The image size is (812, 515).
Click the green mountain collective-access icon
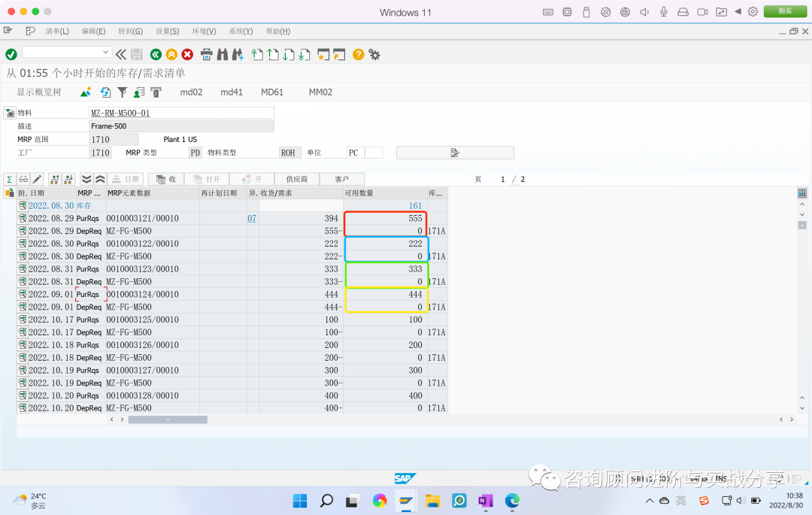click(x=86, y=92)
